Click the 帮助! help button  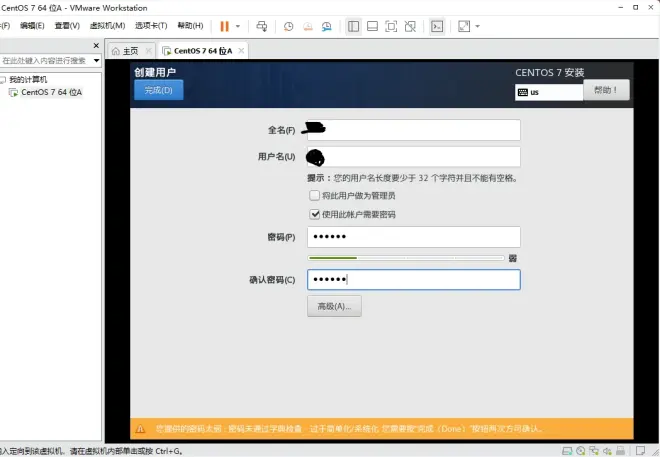tap(606, 90)
